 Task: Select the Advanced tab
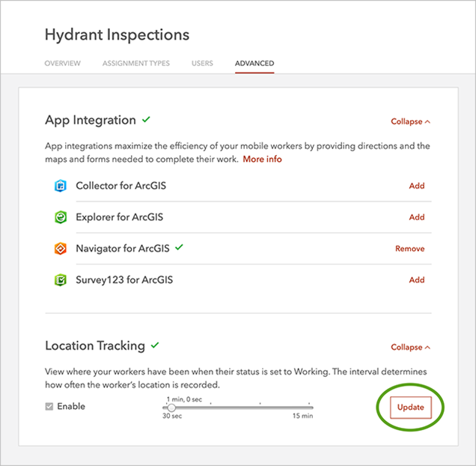[254, 63]
